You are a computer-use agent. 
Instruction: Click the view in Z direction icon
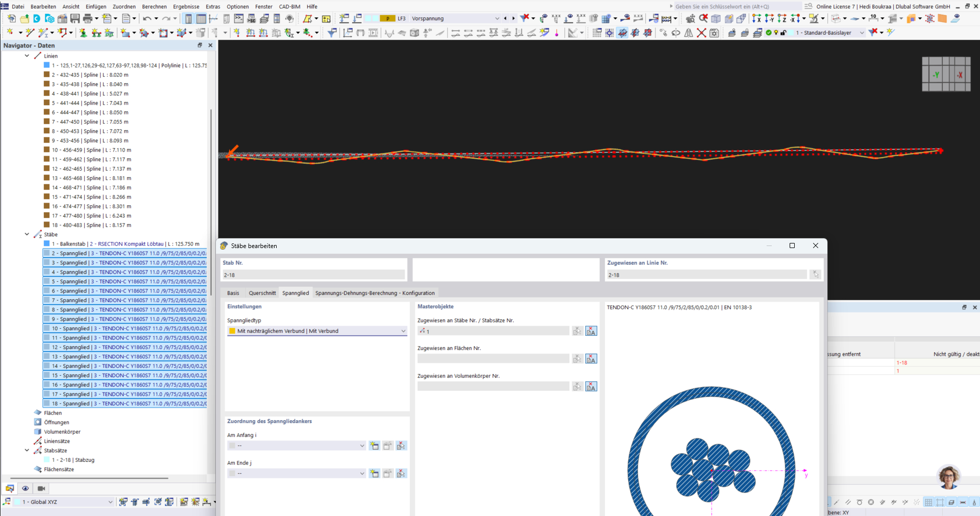point(782,19)
